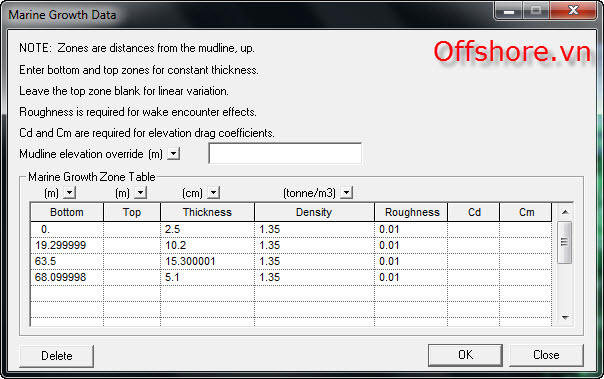604x379 pixels.
Task: Click the mudline elevation override input field
Action: point(285,153)
